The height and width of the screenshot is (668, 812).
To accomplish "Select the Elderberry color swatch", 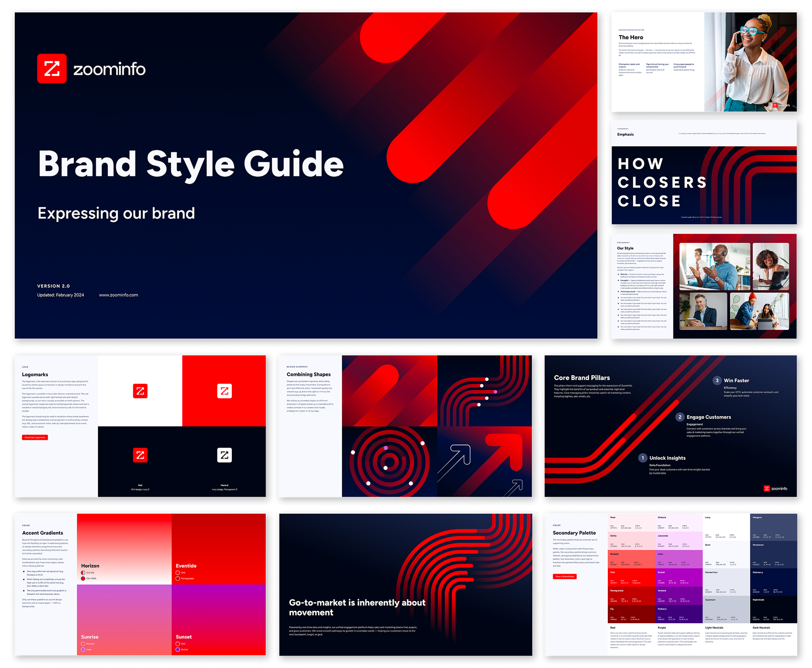I will (x=773, y=582).
